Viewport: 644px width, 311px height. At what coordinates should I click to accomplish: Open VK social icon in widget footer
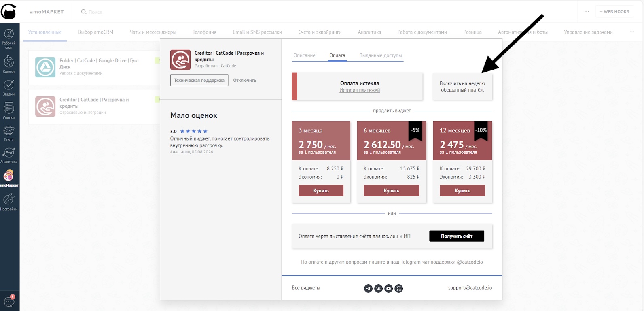coord(378,288)
